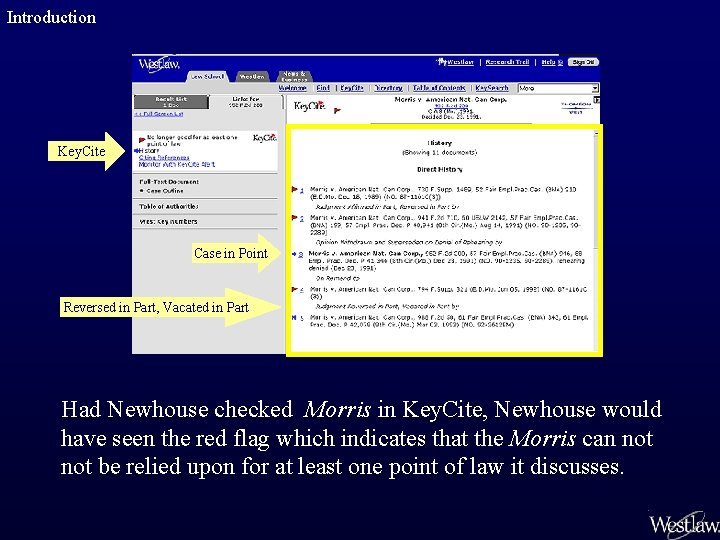Image resolution: width=720 pixels, height=540 pixels.
Task: Switch to the News & Business tab
Action: pos(294,76)
